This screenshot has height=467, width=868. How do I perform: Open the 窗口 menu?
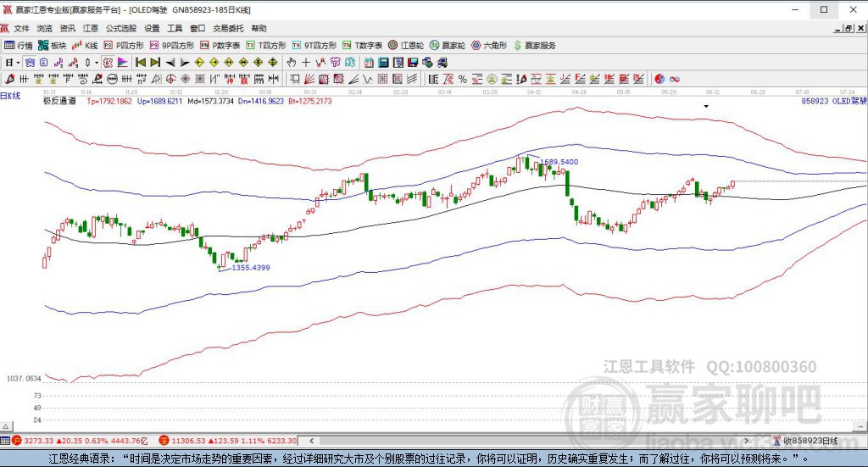pos(198,28)
